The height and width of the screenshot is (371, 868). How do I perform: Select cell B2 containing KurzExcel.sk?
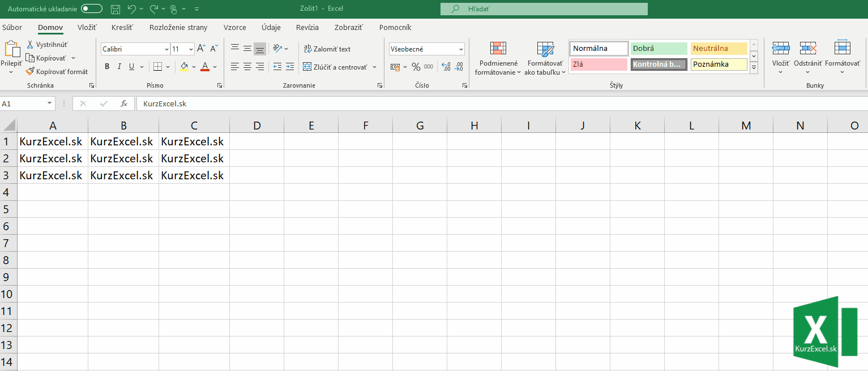123,158
